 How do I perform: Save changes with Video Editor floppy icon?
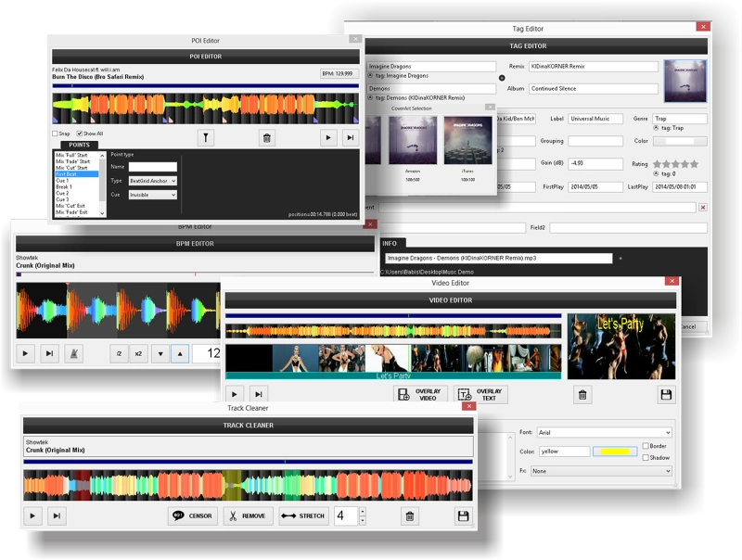tap(666, 394)
